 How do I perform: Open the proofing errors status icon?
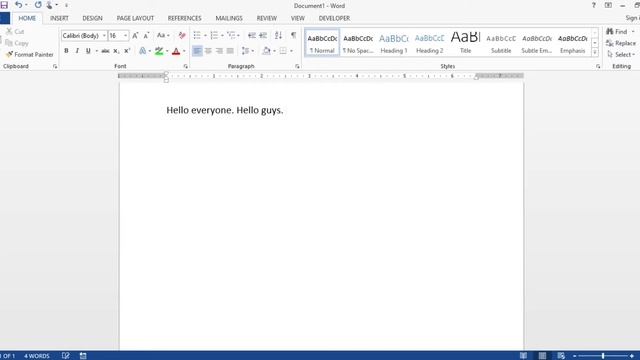pyautogui.click(x=65, y=356)
